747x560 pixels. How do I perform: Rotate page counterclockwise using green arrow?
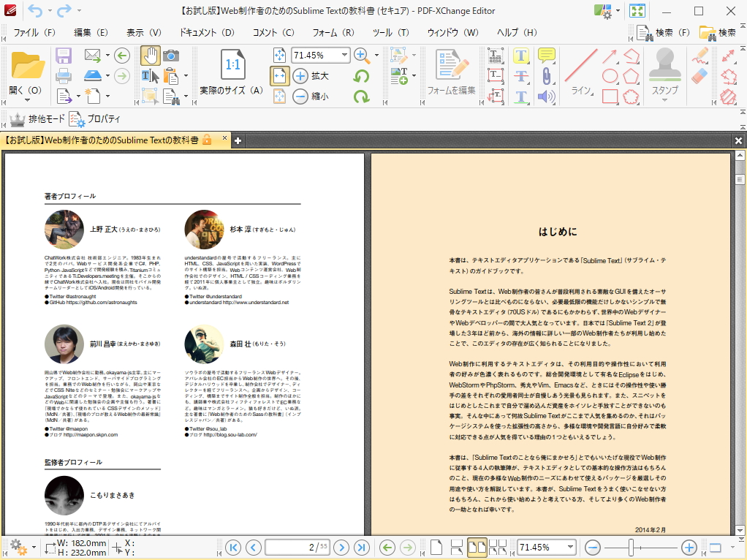coord(362,76)
